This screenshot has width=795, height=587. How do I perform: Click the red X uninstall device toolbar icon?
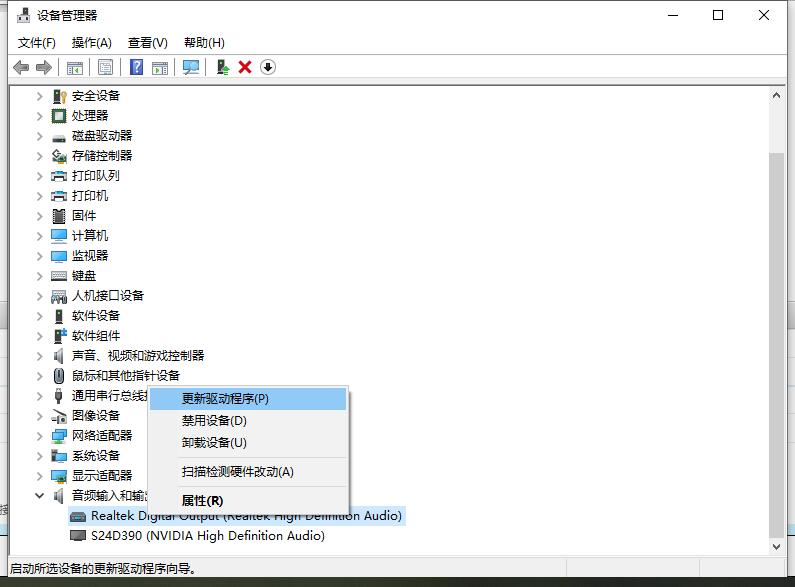coord(245,67)
